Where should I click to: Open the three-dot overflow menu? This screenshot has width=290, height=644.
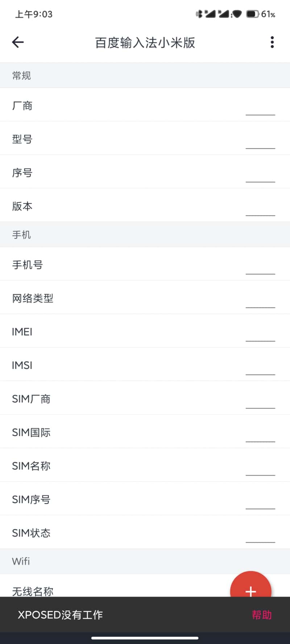coord(272,42)
